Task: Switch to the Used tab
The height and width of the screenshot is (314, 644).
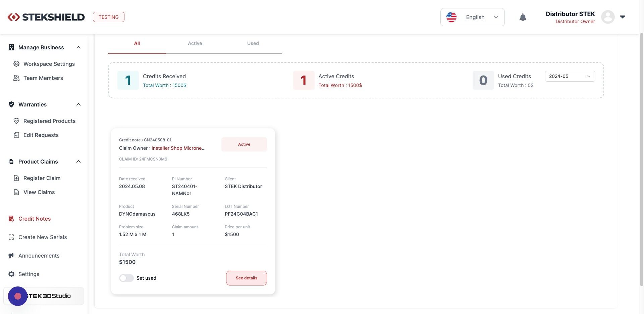Action: tap(253, 44)
